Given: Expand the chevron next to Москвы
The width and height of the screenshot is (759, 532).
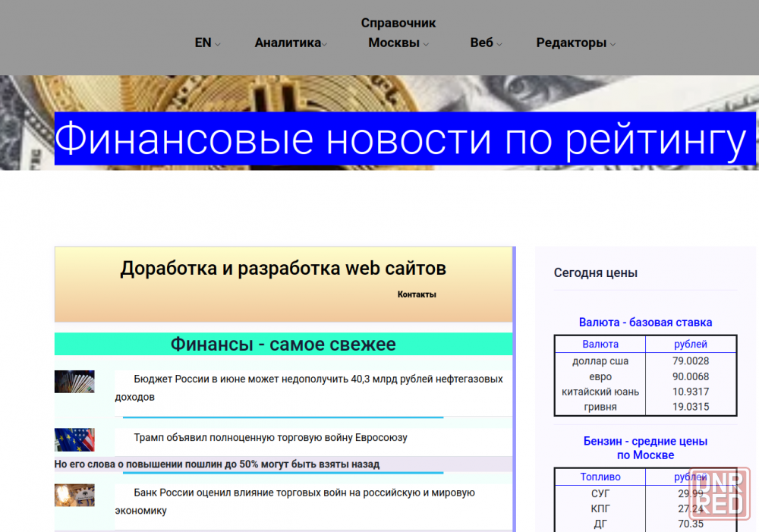Looking at the screenshot, I should click(426, 44).
